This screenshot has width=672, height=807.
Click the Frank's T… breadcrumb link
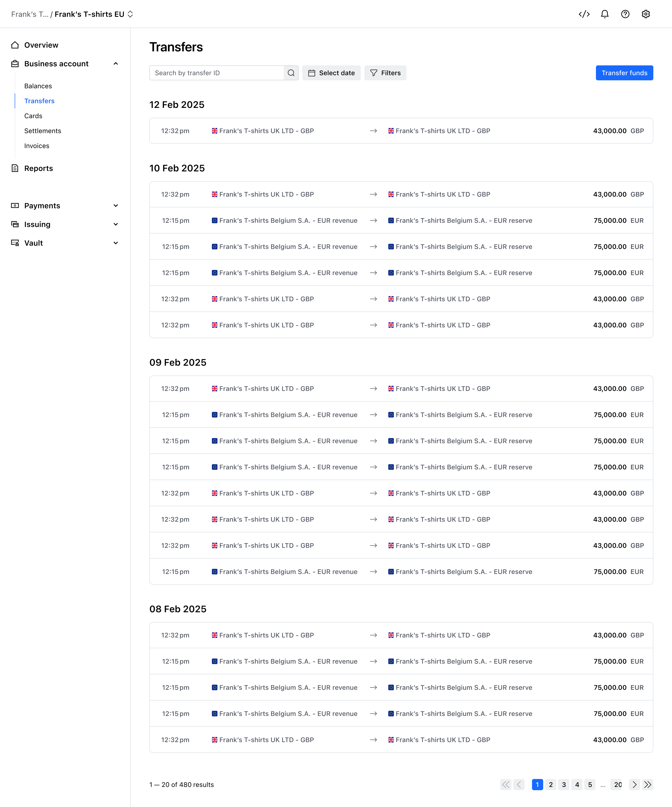click(30, 14)
